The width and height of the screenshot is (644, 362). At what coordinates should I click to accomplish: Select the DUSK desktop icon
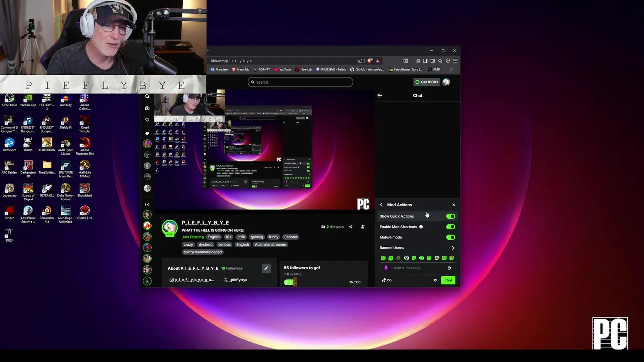tap(9, 235)
